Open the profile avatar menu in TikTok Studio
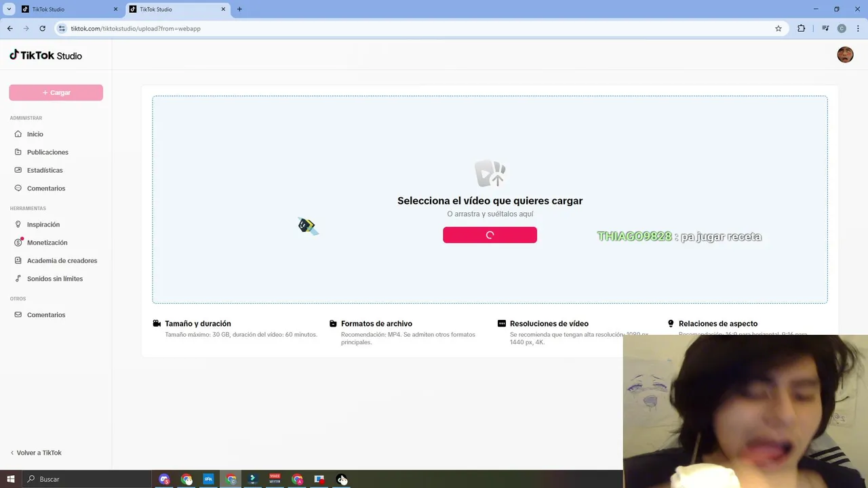 (845, 55)
